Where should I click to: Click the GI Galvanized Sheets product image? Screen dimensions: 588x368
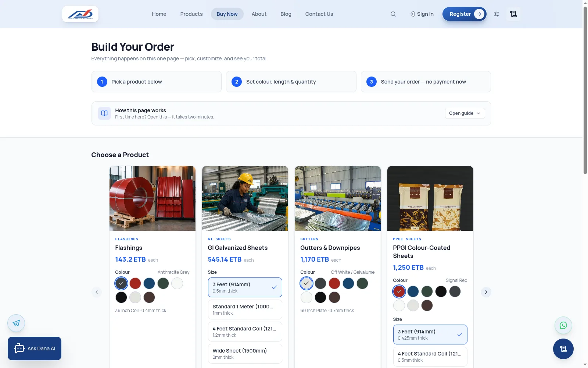[x=245, y=198]
